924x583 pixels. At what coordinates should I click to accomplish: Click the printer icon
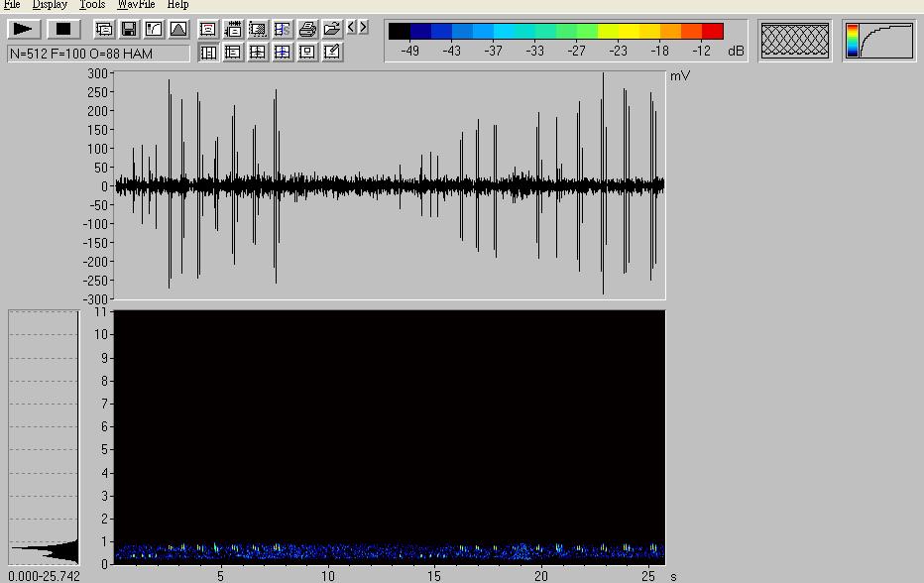(307, 30)
